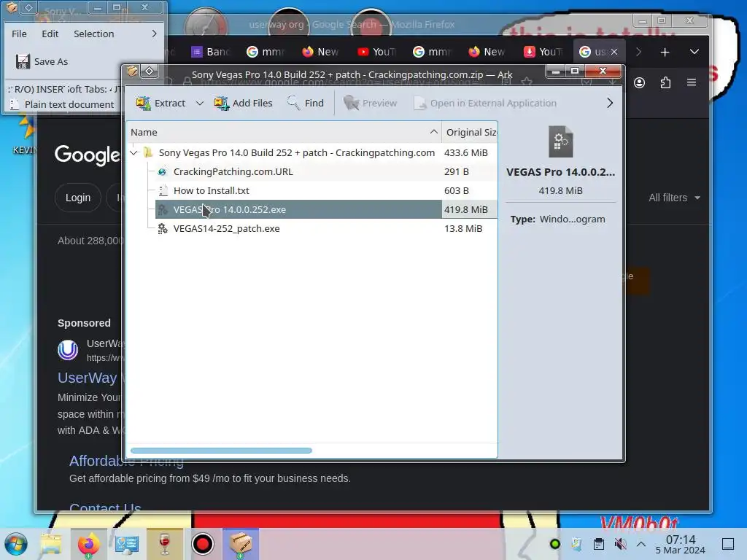Screen dimensions: 747x560
Task: Click the clipboard tray icon
Action: pos(599,544)
